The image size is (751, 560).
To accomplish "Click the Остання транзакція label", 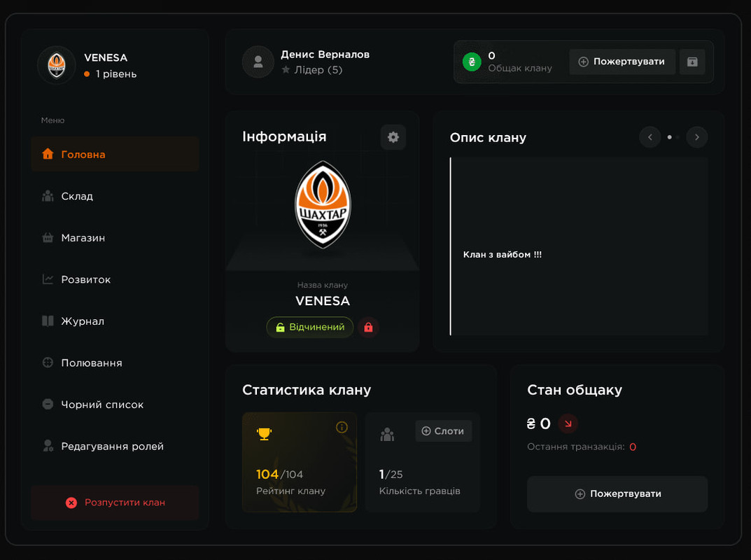I will click(576, 447).
